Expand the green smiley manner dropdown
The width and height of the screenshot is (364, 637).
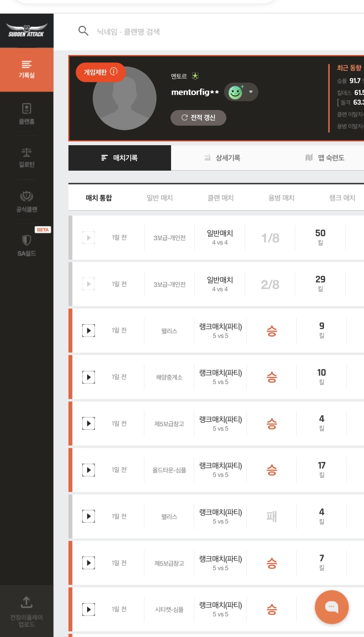click(x=251, y=92)
